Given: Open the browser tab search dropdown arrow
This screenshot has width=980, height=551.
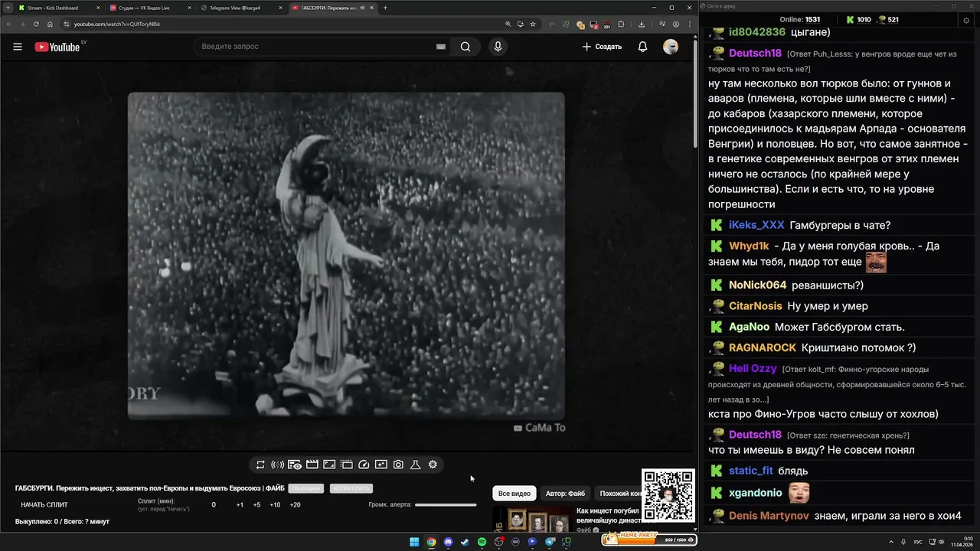Looking at the screenshot, I should click(7, 8).
